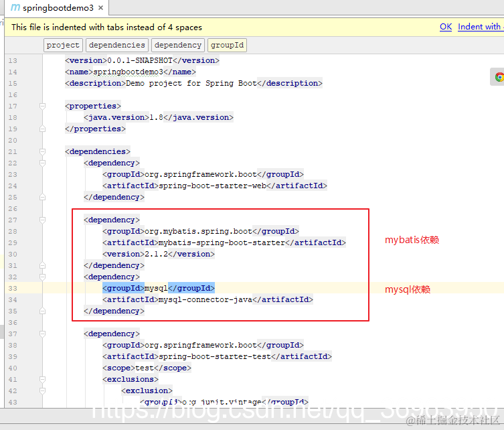
Task: Click artifactId spring-boot-starter-test
Action: tap(215, 356)
